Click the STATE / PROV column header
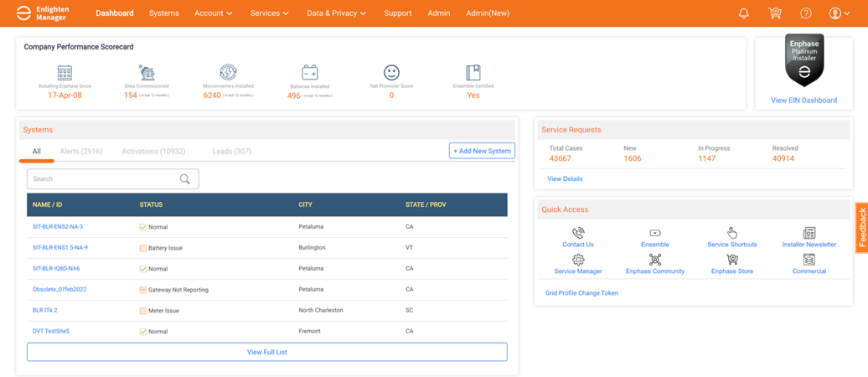 (426, 204)
